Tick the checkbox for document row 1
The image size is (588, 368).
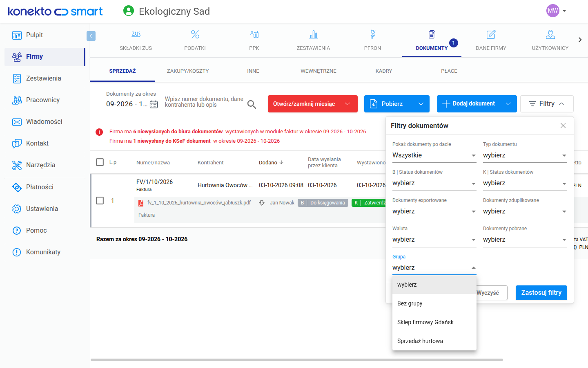click(x=100, y=200)
